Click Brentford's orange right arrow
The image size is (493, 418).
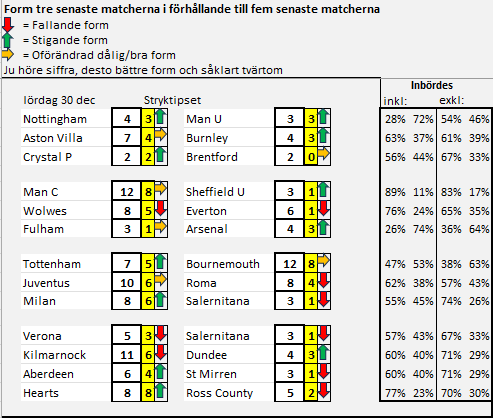point(323,154)
